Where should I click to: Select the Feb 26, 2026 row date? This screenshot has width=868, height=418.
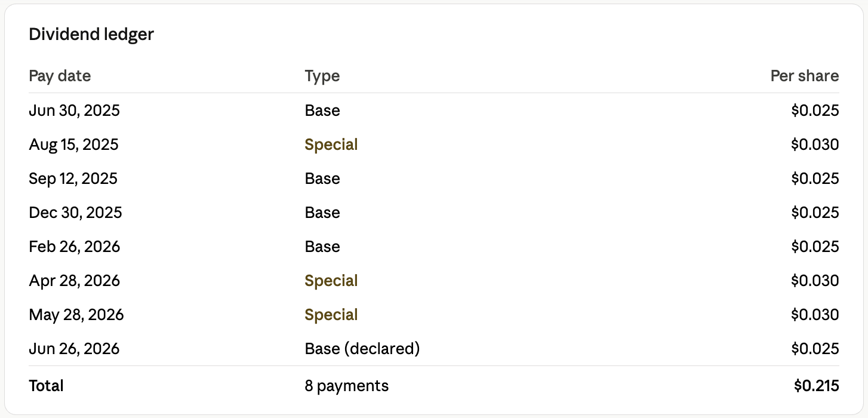point(74,247)
